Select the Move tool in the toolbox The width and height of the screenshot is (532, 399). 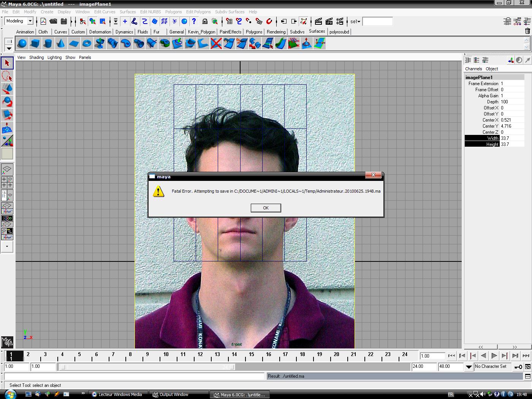coord(7,88)
